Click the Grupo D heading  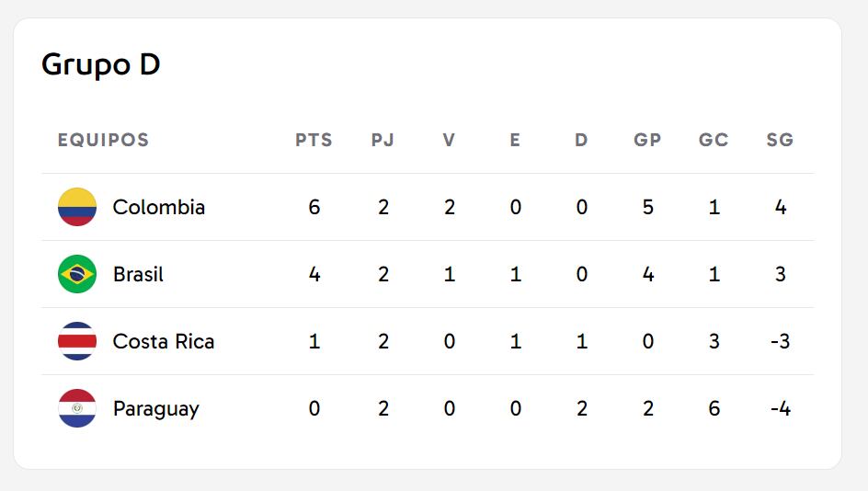click(x=101, y=65)
